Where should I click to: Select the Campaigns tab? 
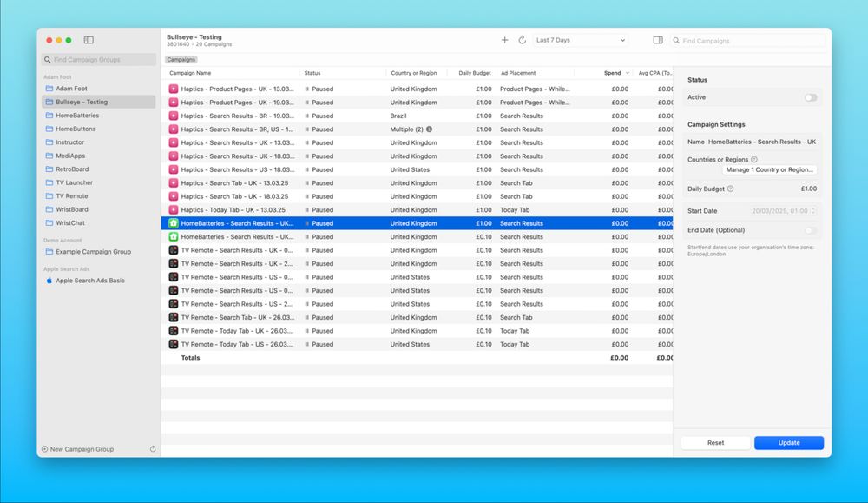(181, 59)
